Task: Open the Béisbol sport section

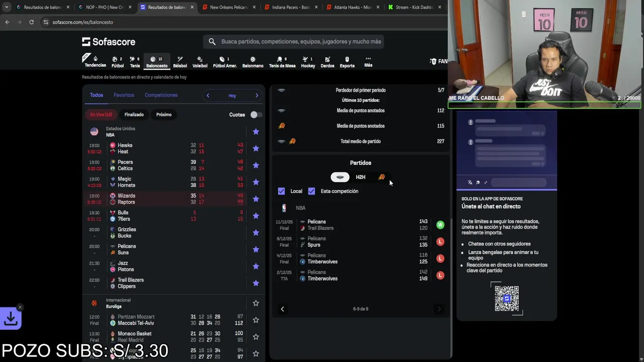Action: coord(180,62)
